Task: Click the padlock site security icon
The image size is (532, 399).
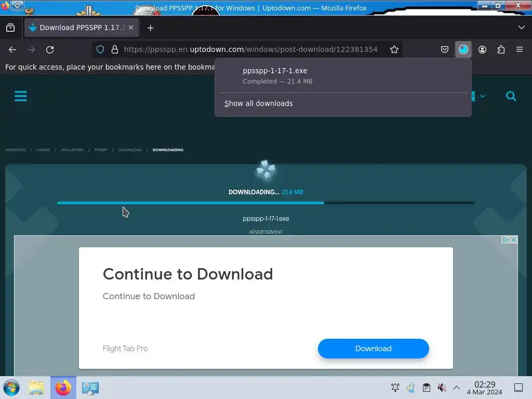Action: tap(115, 49)
